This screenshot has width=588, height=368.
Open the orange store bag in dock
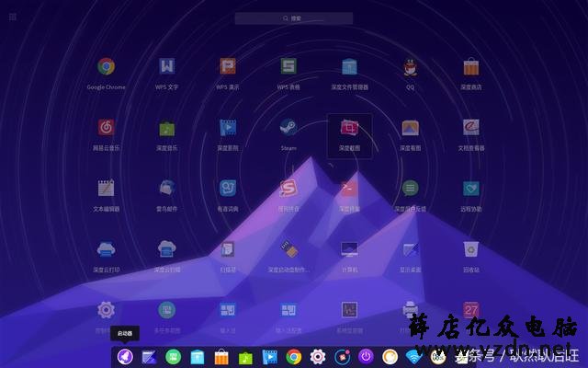pyautogui.click(x=221, y=357)
